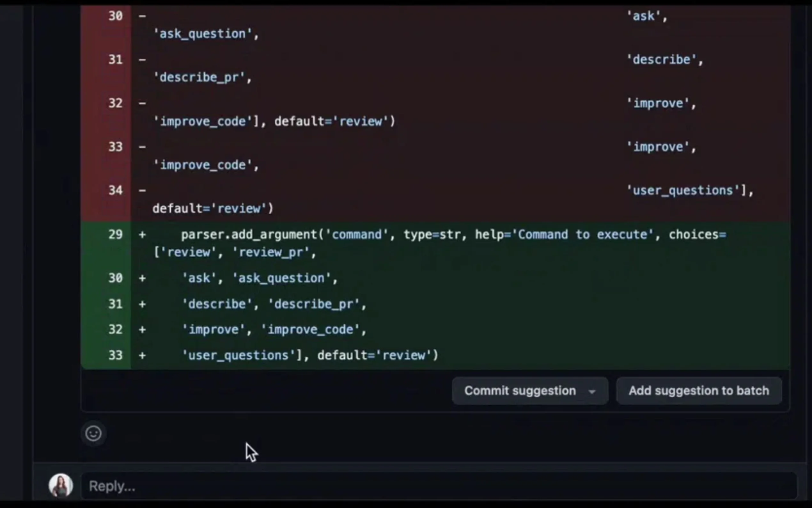
Task: Open the emoji reaction picker smiley
Action: coord(93,433)
